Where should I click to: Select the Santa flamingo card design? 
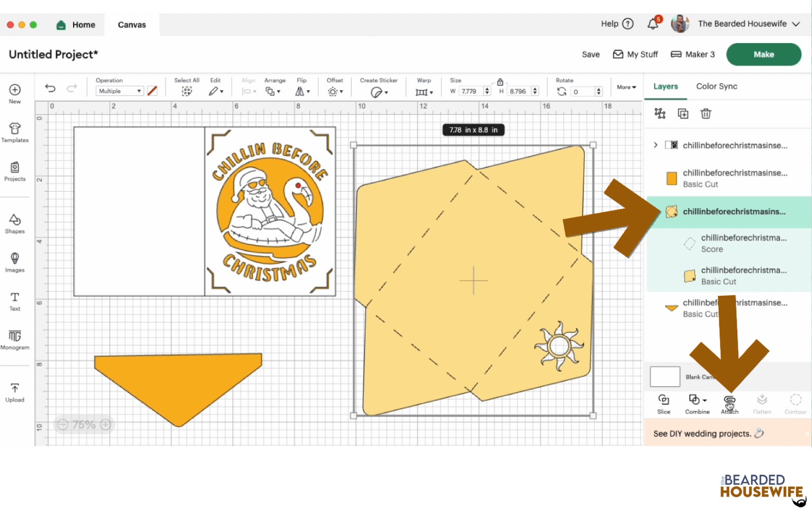coord(270,211)
